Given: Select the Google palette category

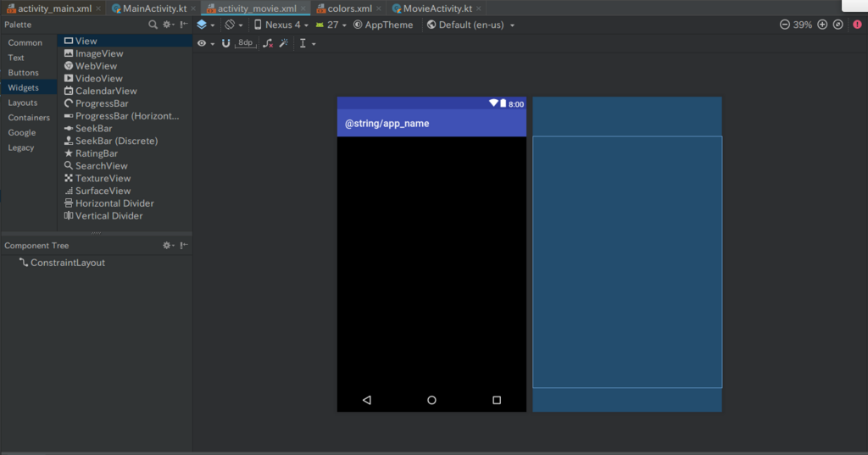Looking at the screenshot, I should [x=21, y=132].
